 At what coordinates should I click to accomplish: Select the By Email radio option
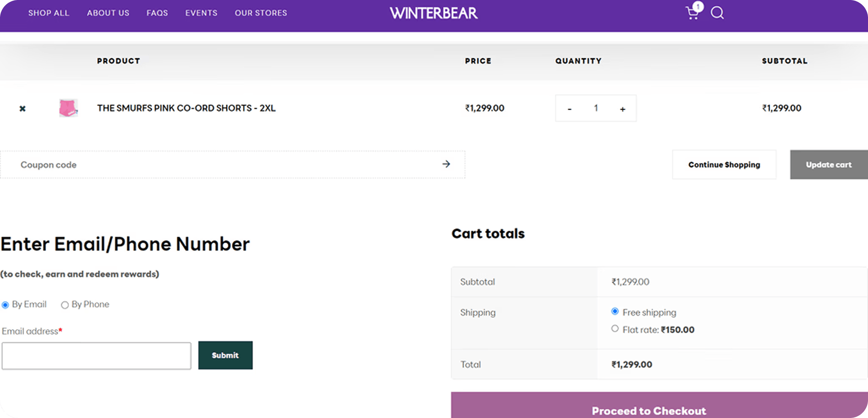tap(5, 305)
